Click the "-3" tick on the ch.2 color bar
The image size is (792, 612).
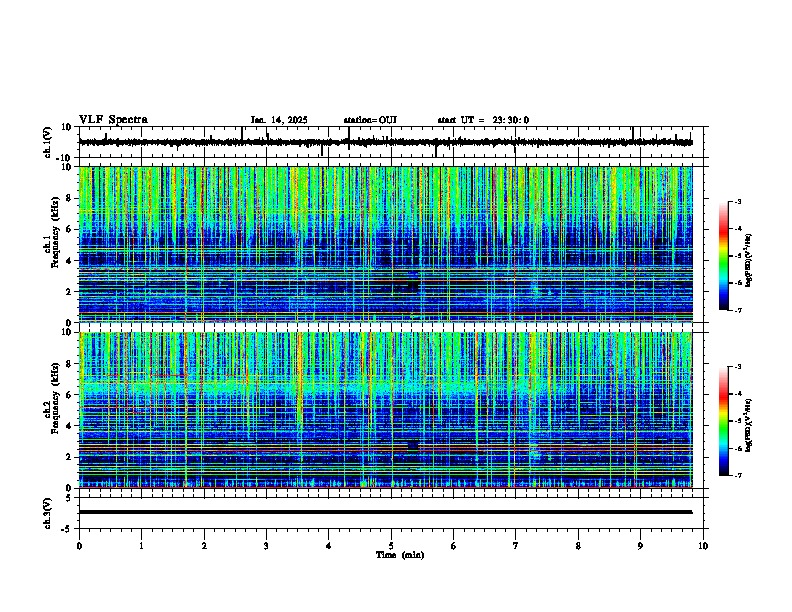click(737, 367)
